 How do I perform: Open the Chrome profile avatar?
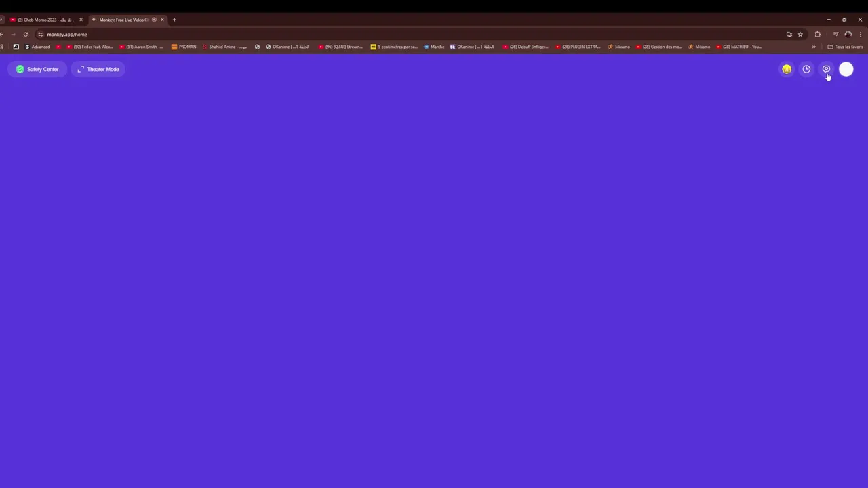point(848,34)
